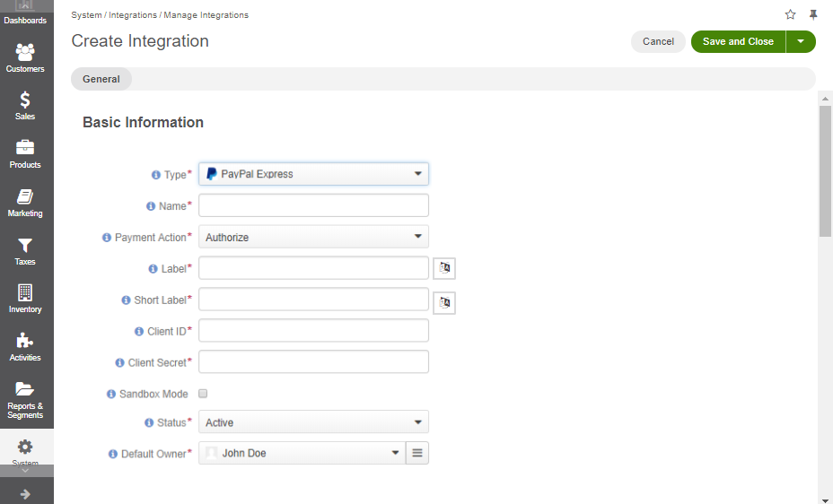Open the Products briefcase icon
Viewport: 833px width, 504px height.
(x=25, y=147)
